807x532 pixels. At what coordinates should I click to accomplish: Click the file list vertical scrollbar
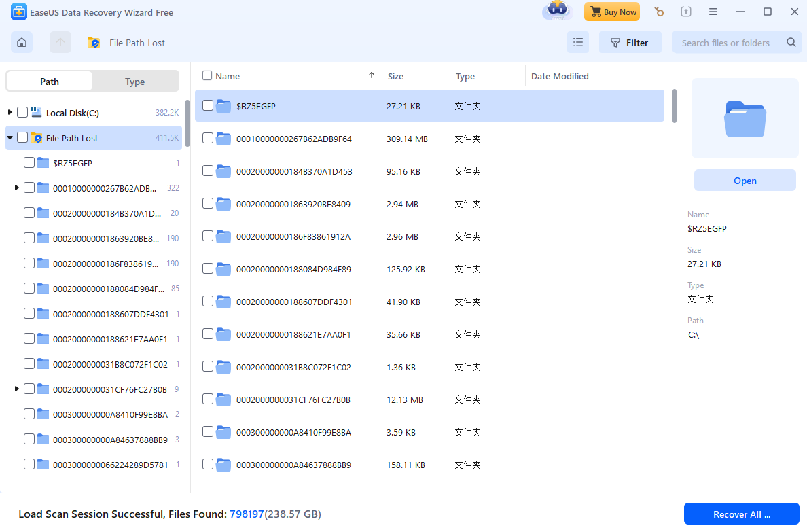point(675,105)
